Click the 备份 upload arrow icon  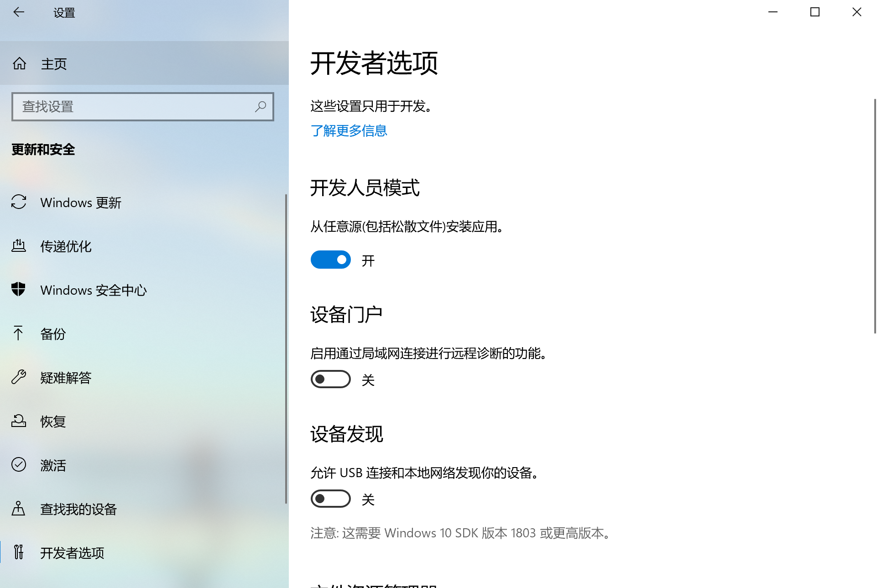18,333
